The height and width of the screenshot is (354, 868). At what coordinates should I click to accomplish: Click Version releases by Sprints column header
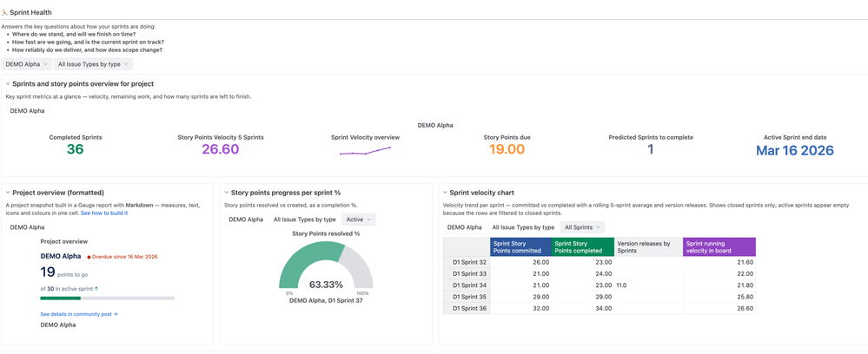coord(648,246)
